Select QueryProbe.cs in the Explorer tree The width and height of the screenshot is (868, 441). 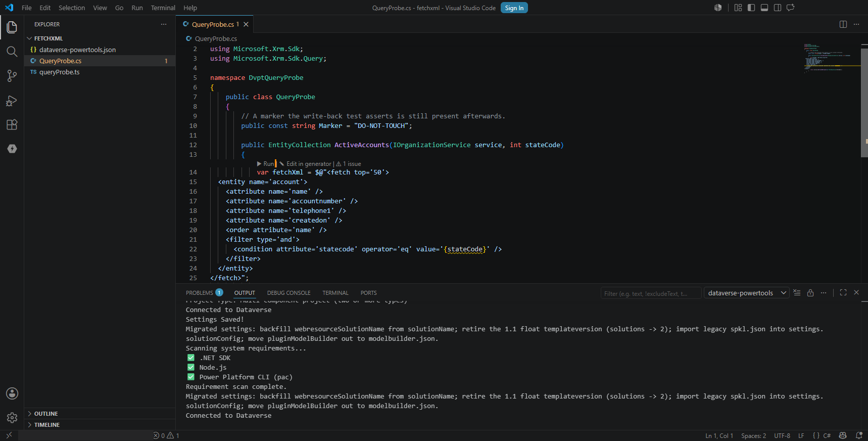click(x=100, y=61)
